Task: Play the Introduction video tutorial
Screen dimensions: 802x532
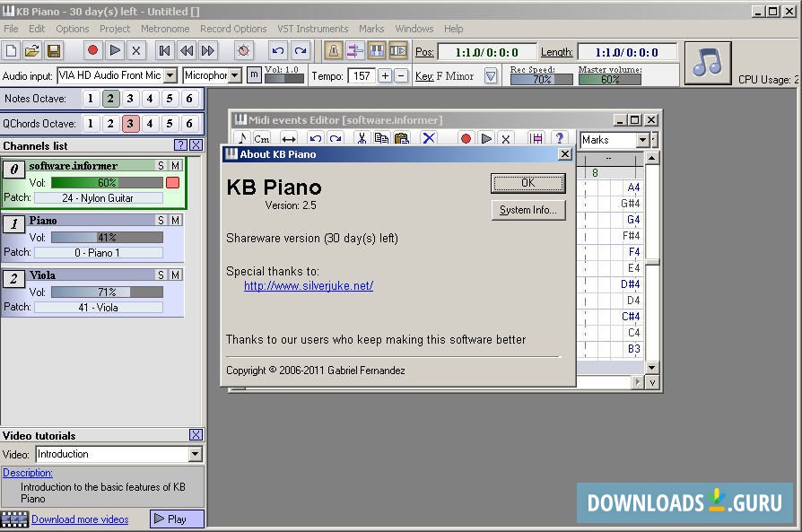Action: [177, 519]
